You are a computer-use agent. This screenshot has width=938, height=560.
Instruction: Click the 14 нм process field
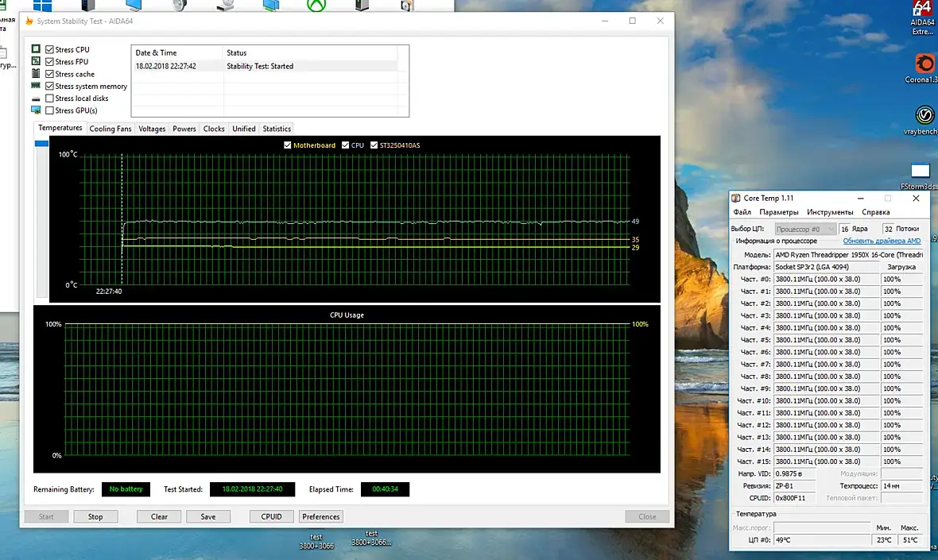tap(901, 486)
